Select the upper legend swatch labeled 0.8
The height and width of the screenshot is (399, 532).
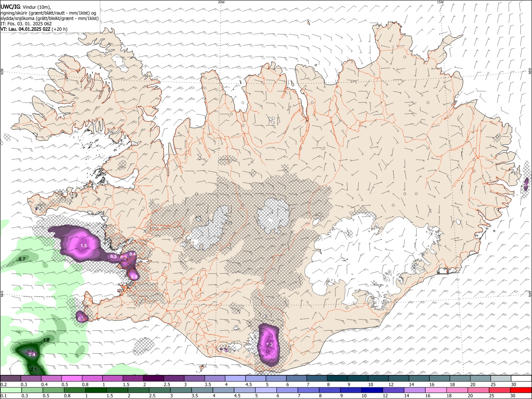[92, 378]
